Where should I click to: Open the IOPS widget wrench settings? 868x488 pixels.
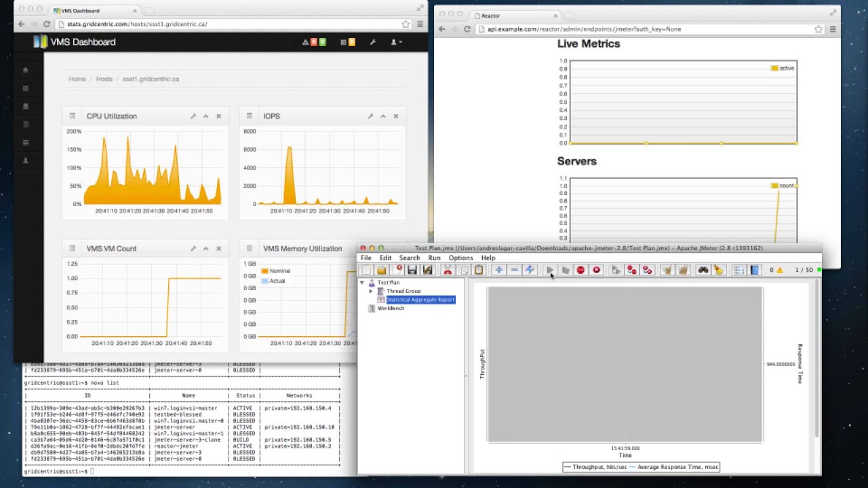point(370,117)
